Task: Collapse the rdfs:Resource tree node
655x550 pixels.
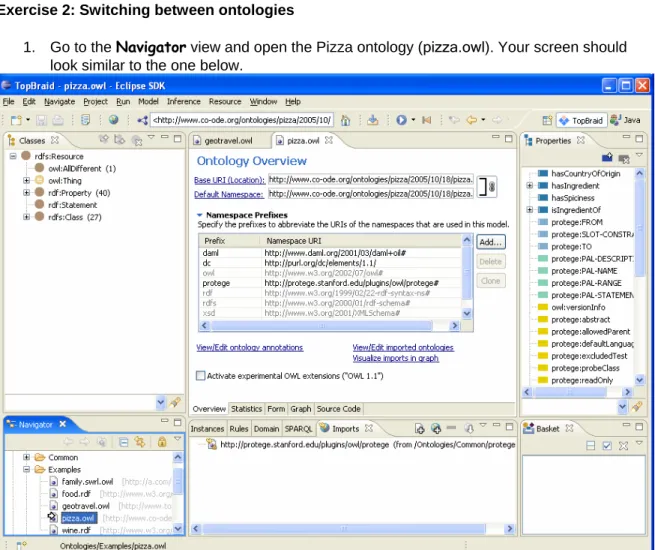Action: coord(13,156)
